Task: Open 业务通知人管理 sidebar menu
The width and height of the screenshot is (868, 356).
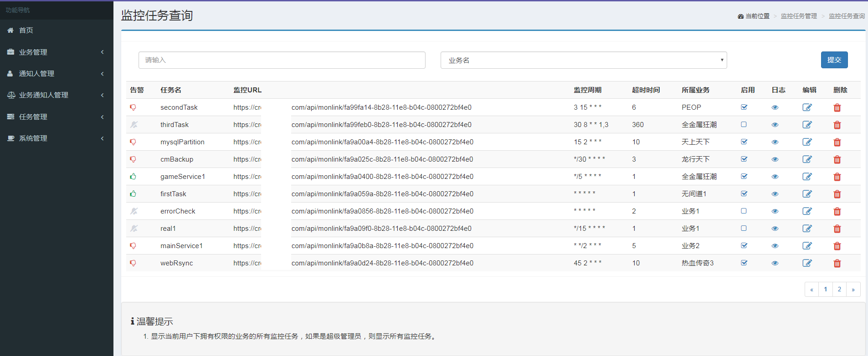Action: coord(56,95)
